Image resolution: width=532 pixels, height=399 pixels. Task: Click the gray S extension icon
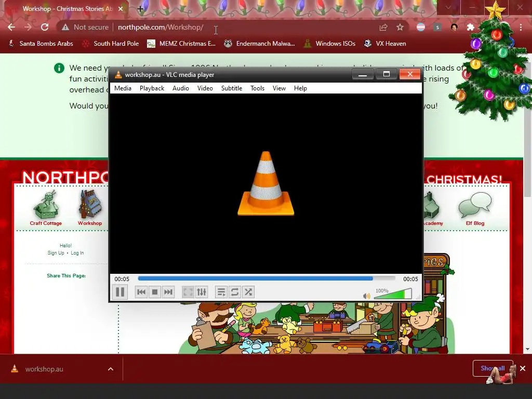pyautogui.click(x=437, y=27)
